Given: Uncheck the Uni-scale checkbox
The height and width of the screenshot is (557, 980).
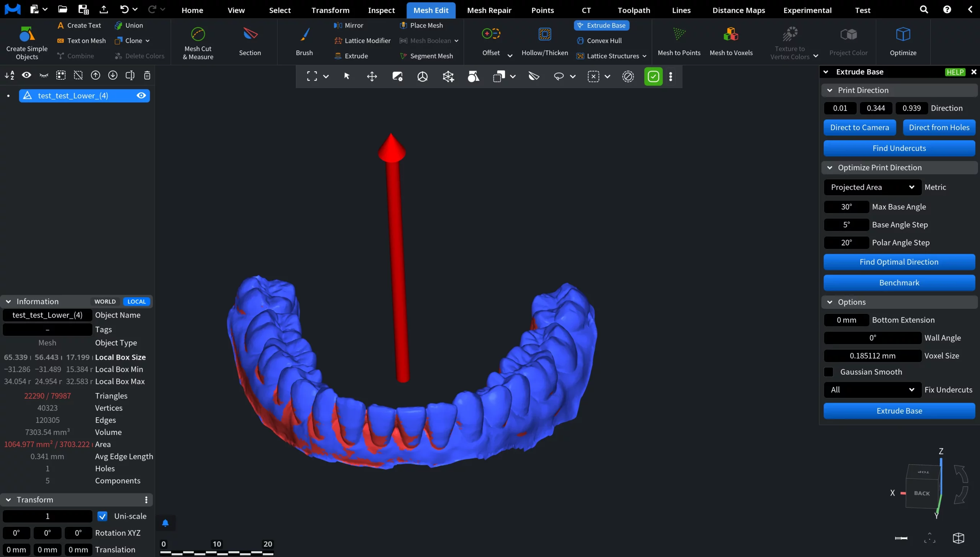Looking at the screenshot, I should coord(102,516).
